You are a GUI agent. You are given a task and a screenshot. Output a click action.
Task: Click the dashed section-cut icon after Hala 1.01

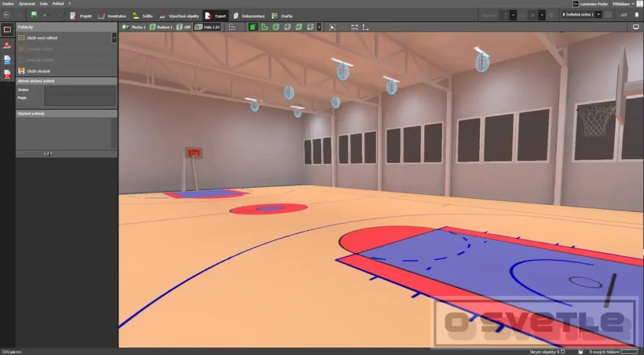pos(232,27)
